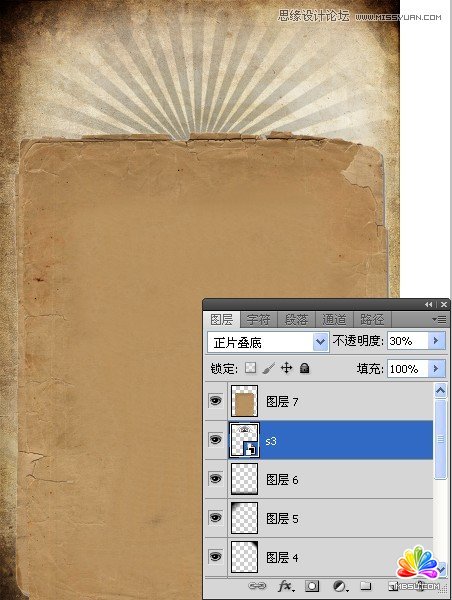Create a new layer group

[366, 586]
